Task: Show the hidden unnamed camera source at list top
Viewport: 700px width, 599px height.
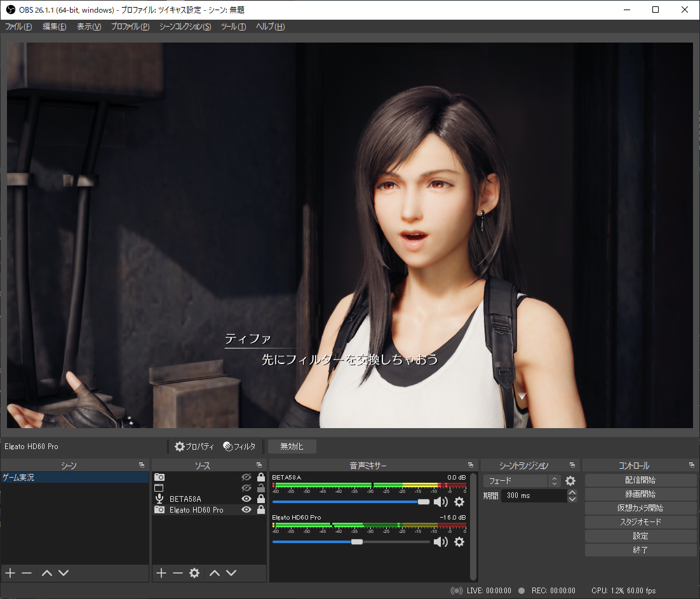Action: point(246,477)
